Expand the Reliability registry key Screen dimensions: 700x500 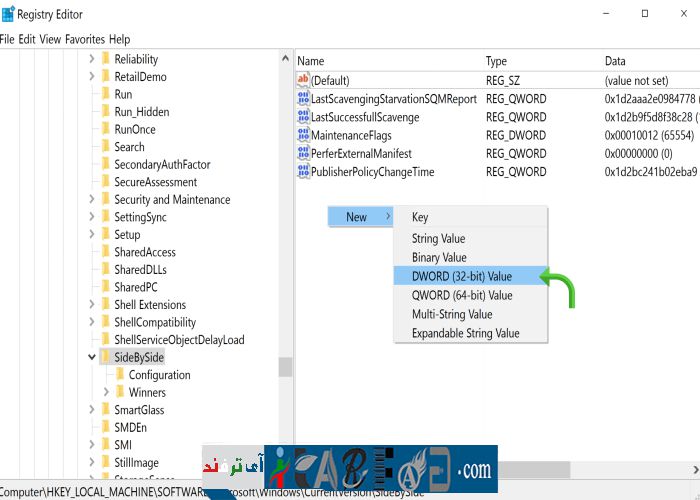92,60
